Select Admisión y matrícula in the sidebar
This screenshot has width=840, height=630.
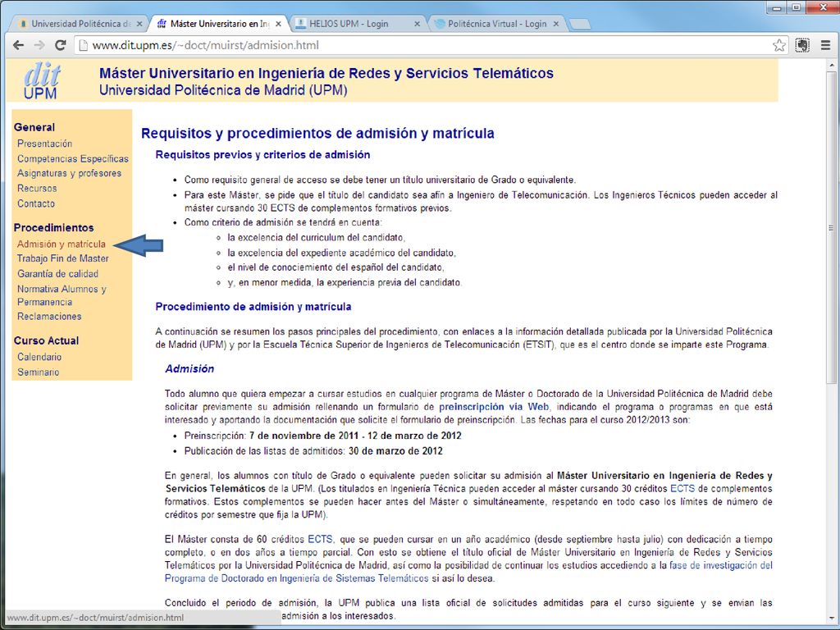[x=61, y=244]
